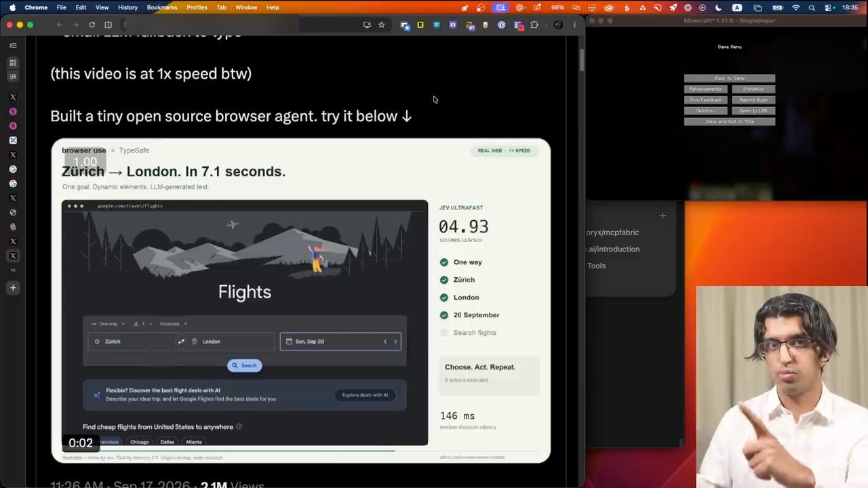Switch to the fingerprint-icon tab in sidebar
This screenshot has height=488, width=868.
[13, 227]
